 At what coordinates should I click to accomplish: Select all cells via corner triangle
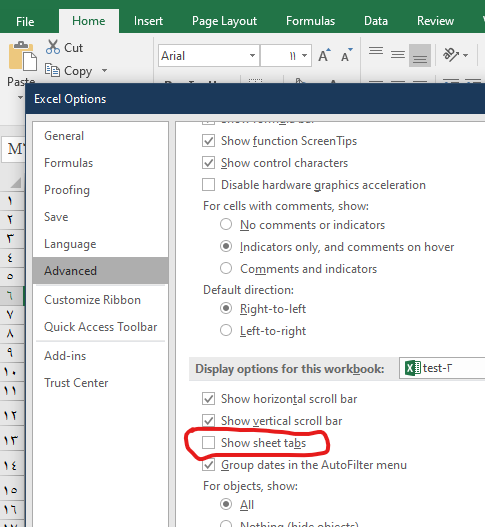click(x=15, y=183)
